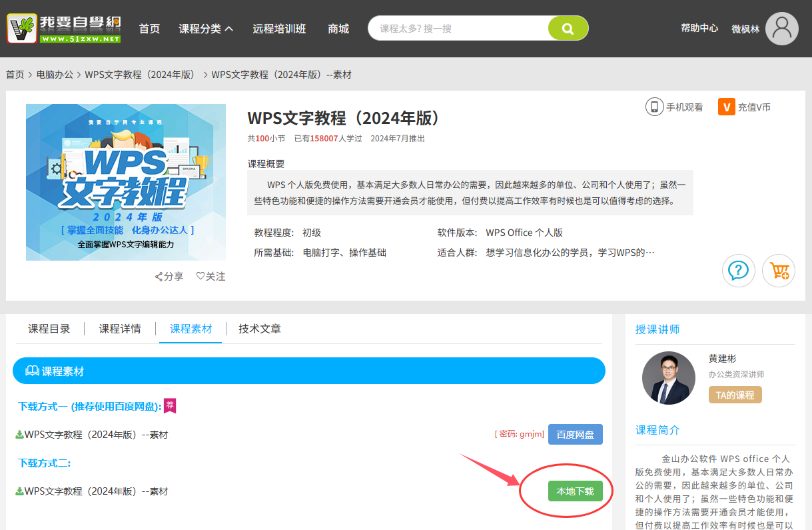Click the green search magnifier button
The image size is (812, 530).
click(568, 29)
